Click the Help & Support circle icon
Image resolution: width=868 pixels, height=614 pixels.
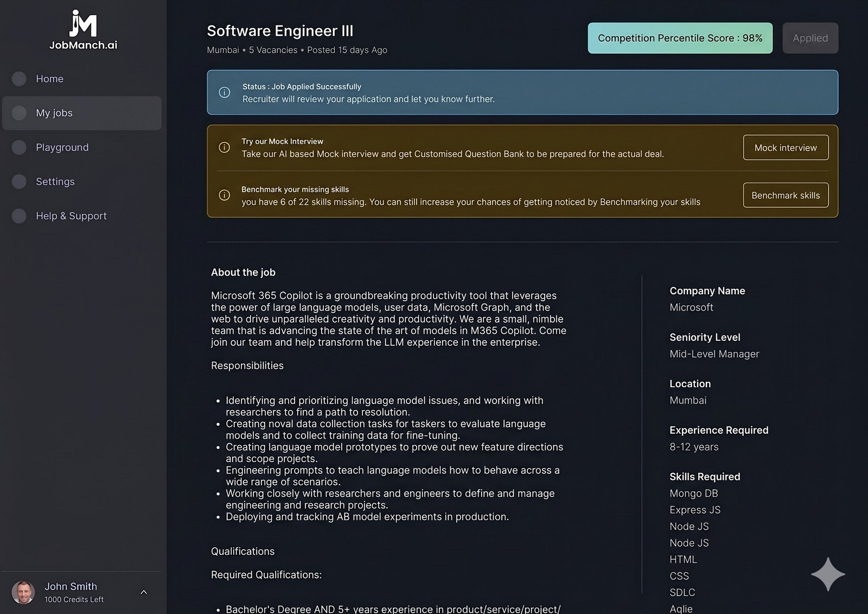(x=19, y=216)
